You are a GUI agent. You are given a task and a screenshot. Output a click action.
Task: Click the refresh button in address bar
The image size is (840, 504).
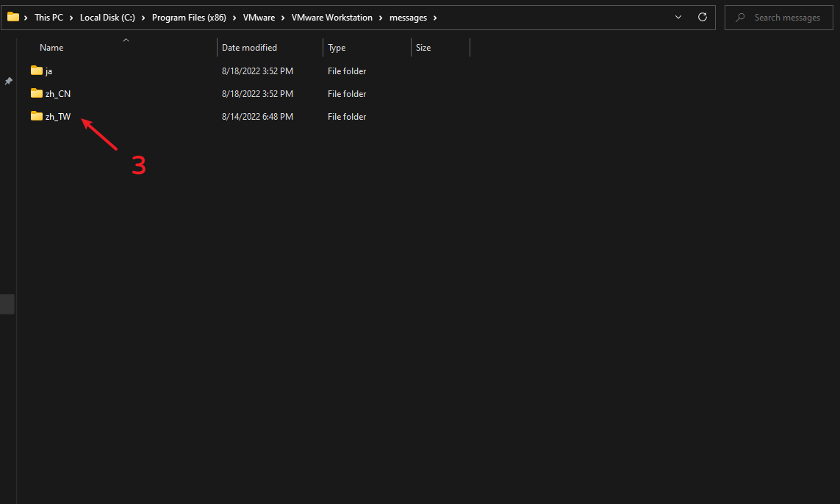click(x=703, y=17)
